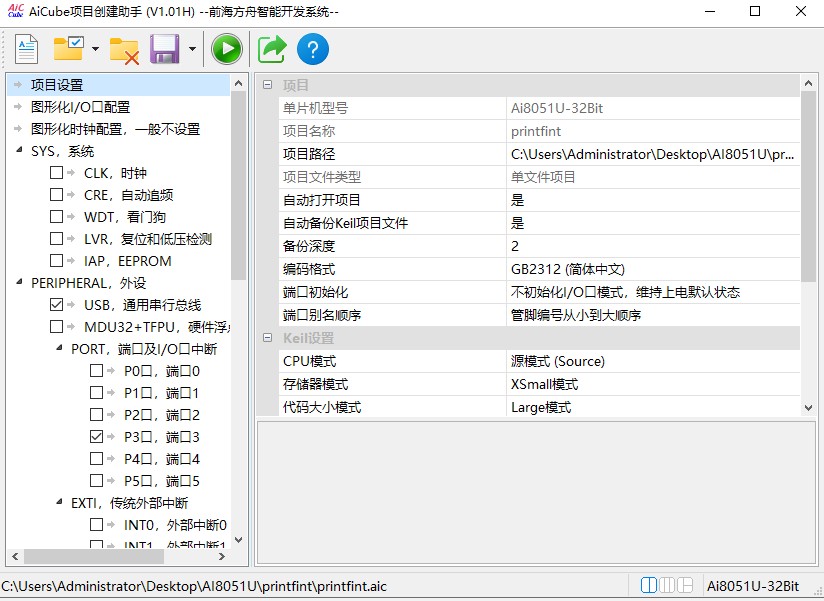824x601 pixels.
Task: Collapse the PORT 端口及I/O口中断 tree node
Action: click(x=61, y=348)
